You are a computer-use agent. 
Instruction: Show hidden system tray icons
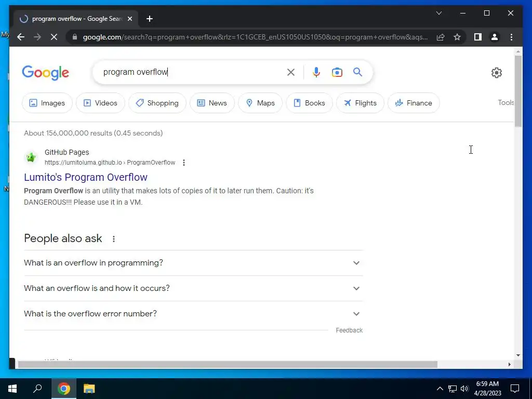(x=440, y=389)
